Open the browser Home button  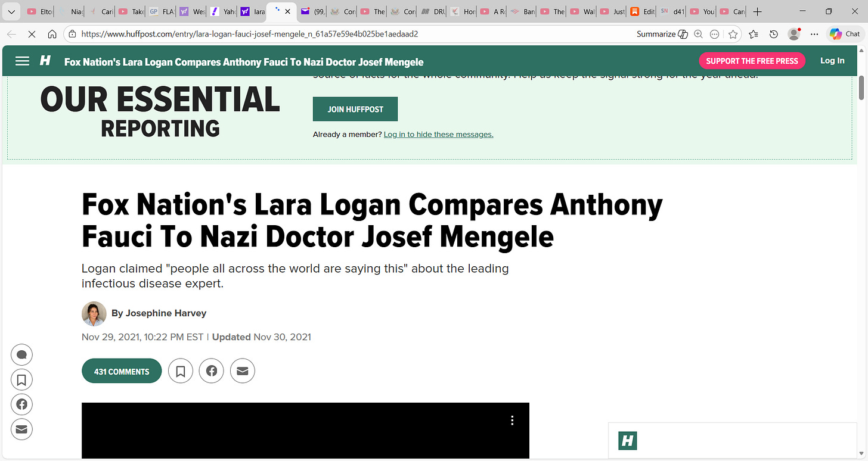pyautogui.click(x=52, y=34)
